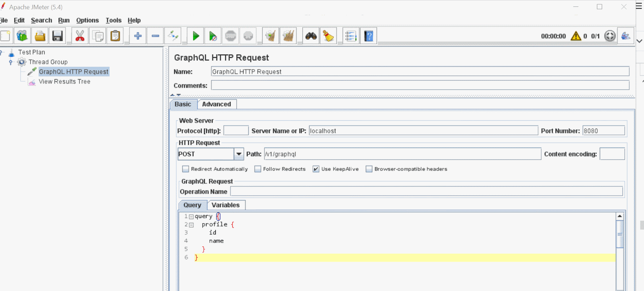Click the Open file folder icon
The height and width of the screenshot is (291, 644).
click(x=40, y=36)
